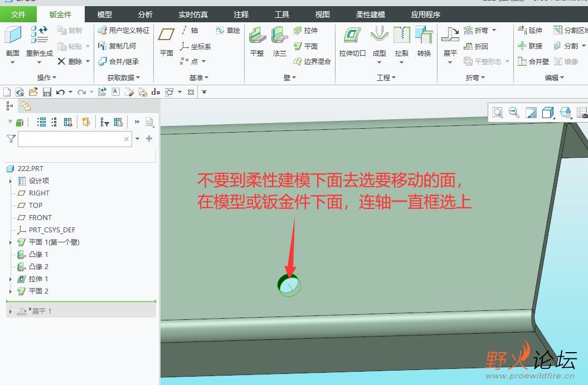Clear the tree search with X
Viewport: 588px width, 385px height.
(x=127, y=139)
